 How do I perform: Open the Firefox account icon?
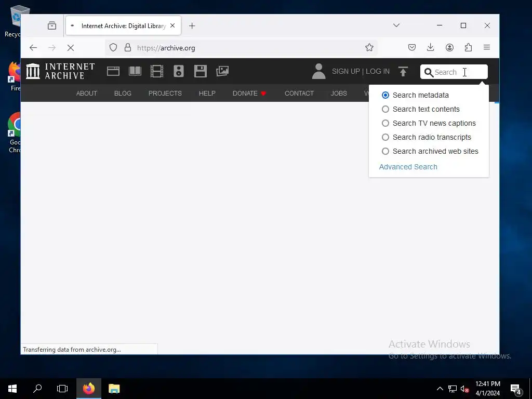coord(449,47)
